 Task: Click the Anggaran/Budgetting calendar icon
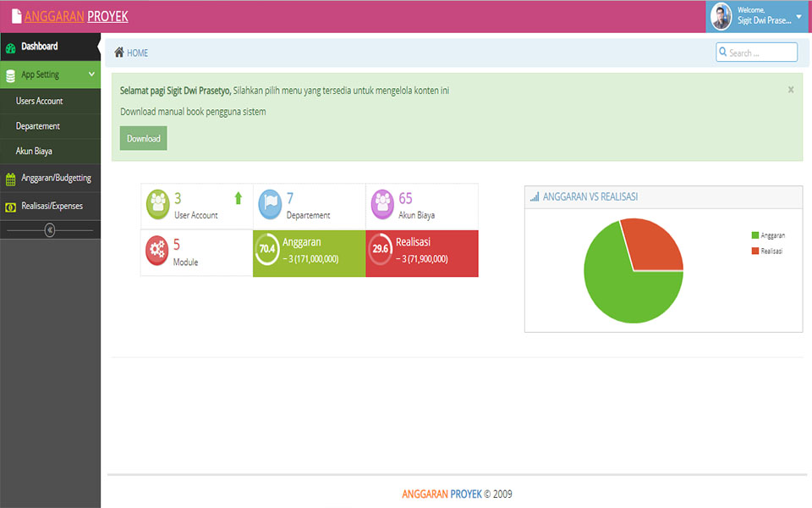[x=10, y=179]
